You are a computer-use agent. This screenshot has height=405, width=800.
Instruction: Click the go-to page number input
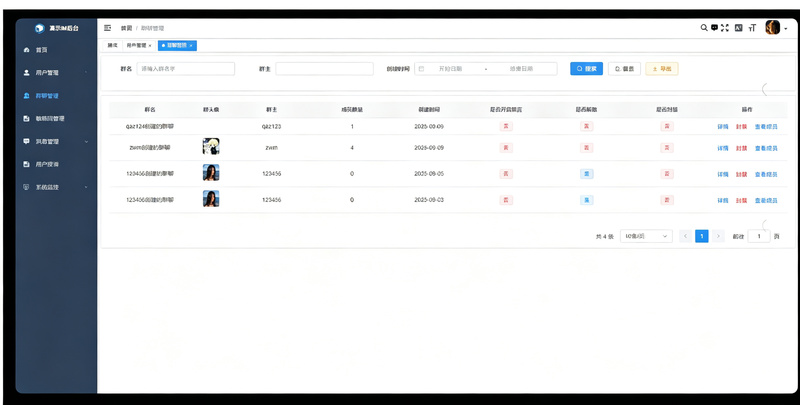coord(759,236)
